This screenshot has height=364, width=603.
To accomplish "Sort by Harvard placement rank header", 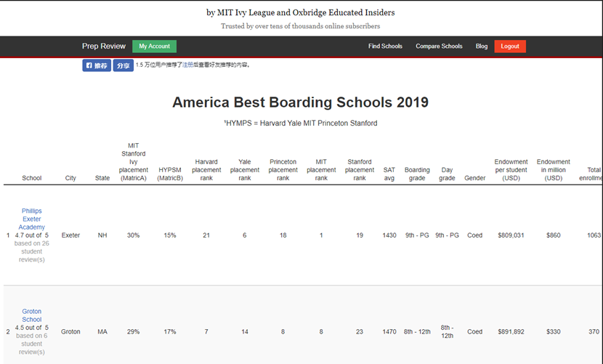I will pyautogui.click(x=206, y=170).
